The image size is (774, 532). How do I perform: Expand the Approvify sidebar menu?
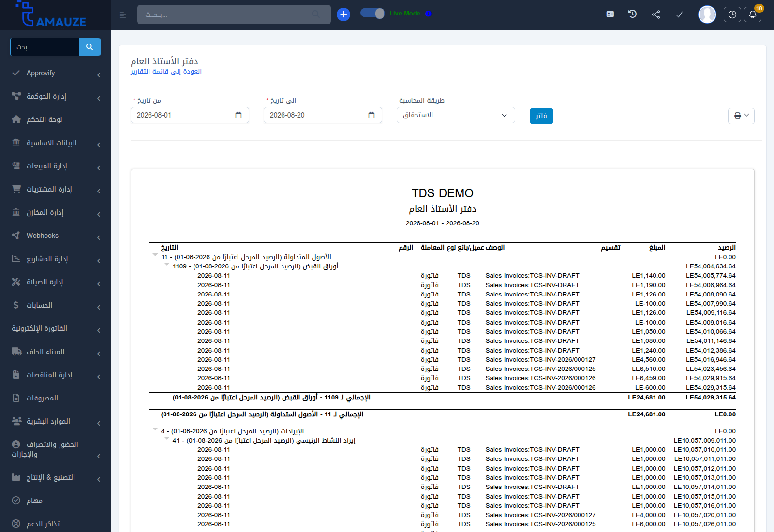56,73
